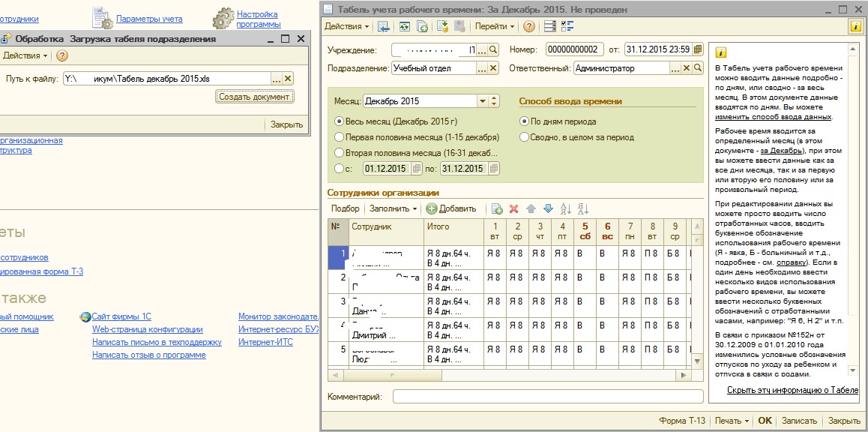Click the green refresh icon in the Табель toolbar
The width and height of the screenshot is (868, 432).
pyautogui.click(x=405, y=26)
